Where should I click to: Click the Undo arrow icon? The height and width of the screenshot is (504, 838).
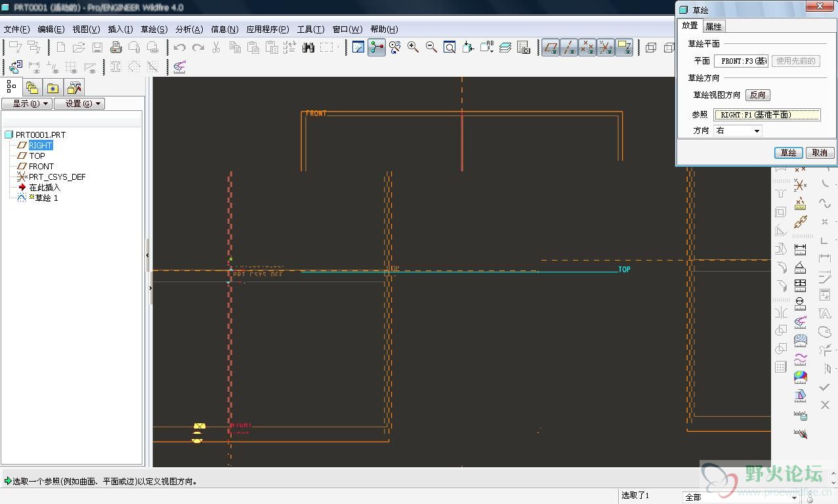click(x=179, y=47)
